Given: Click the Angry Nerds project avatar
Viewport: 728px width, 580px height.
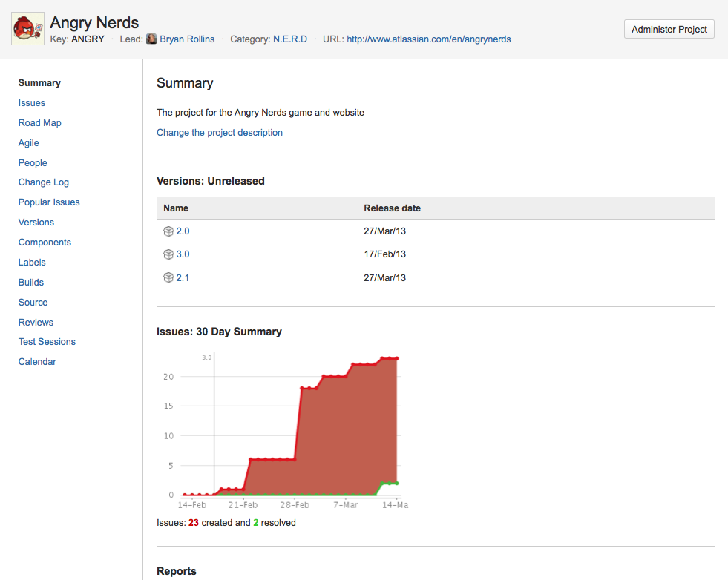Looking at the screenshot, I should [27, 30].
